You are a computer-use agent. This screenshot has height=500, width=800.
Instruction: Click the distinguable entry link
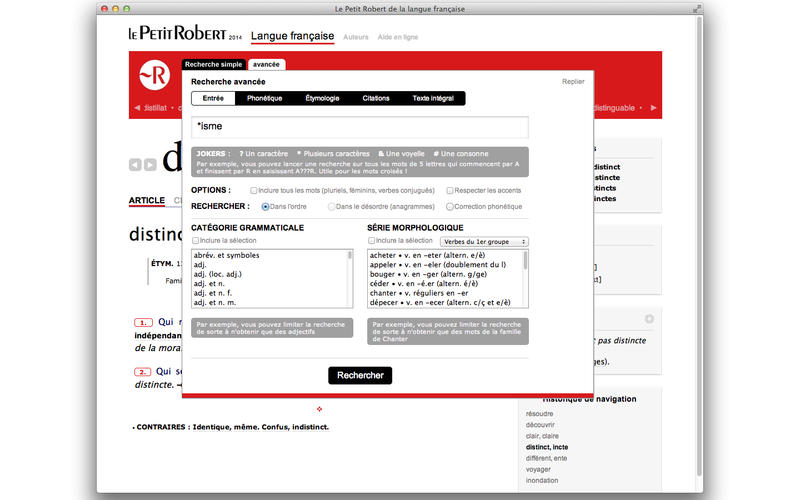[614, 108]
